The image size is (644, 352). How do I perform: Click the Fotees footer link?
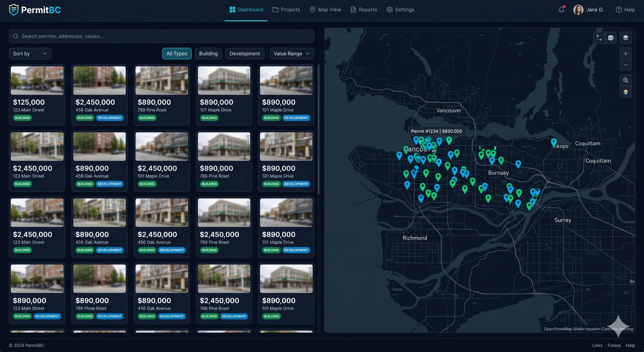pyautogui.click(x=614, y=345)
